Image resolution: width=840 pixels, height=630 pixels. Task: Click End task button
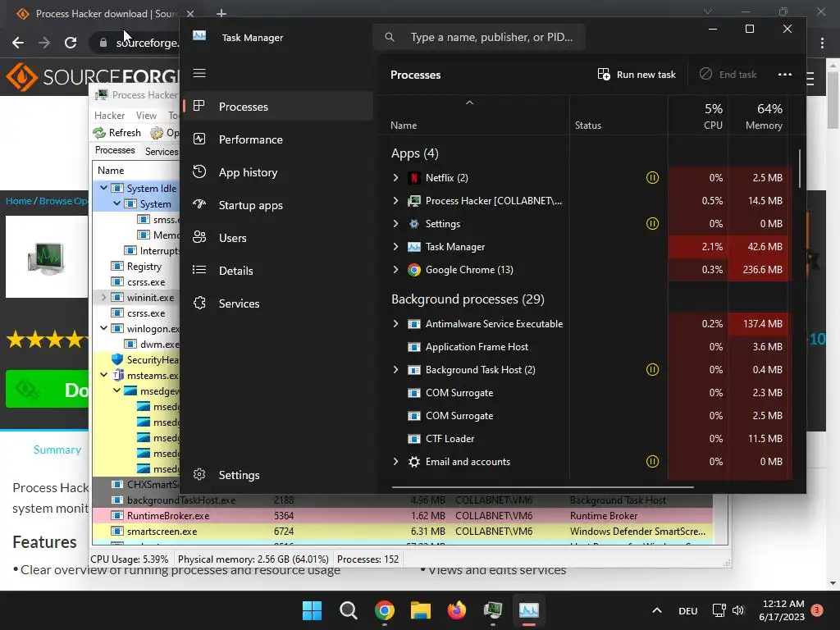click(x=728, y=75)
